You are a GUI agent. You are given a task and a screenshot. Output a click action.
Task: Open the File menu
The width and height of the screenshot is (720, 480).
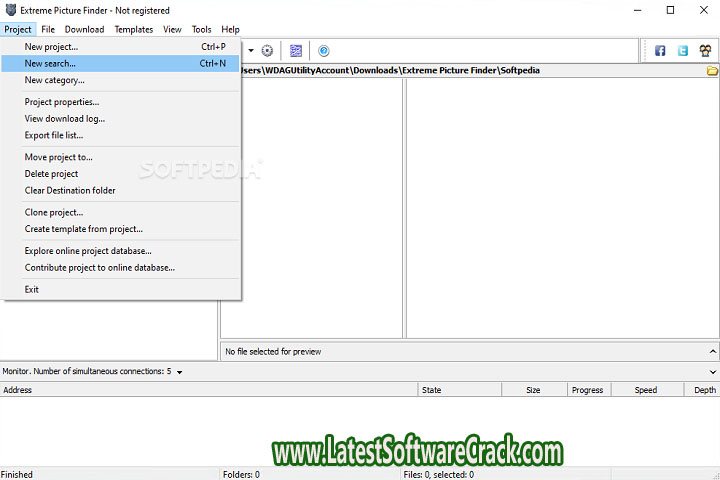[48, 29]
